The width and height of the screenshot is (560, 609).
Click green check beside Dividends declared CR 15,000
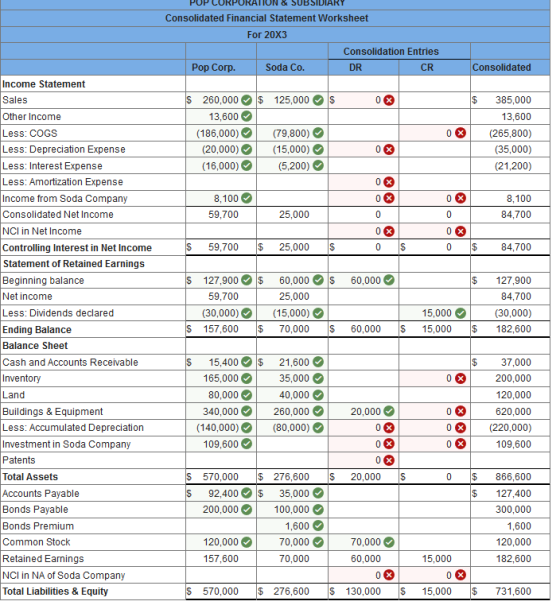(460, 313)
